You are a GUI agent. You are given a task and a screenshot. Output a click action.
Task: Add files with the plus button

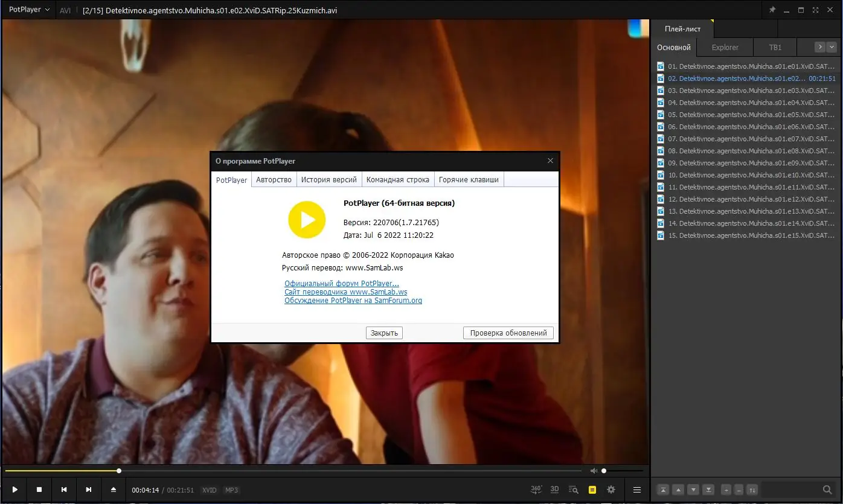pyautogui.click(x=726, y=490)
